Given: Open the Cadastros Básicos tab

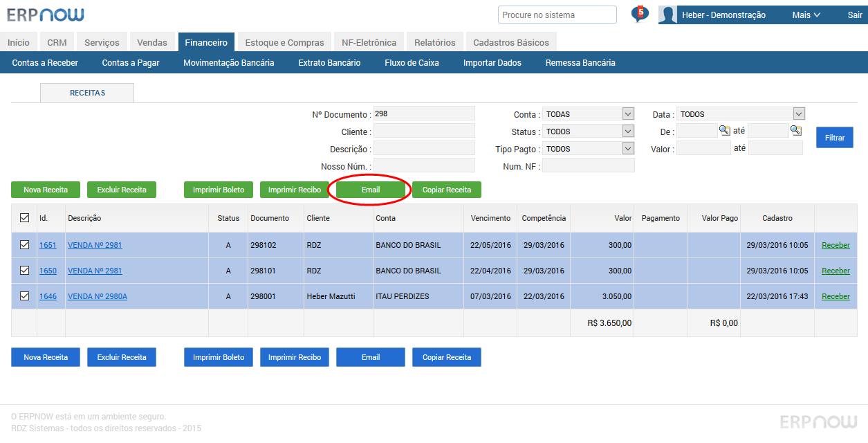Looking at the screenshot, I should pyautogui.click(x=511, y=42).
